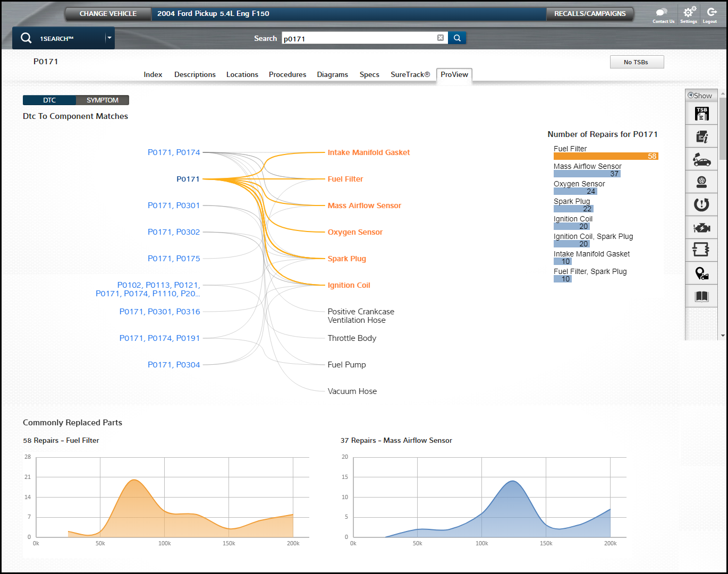
Task: Open the TSB icon in the sidebar
Action: point(701,113)
